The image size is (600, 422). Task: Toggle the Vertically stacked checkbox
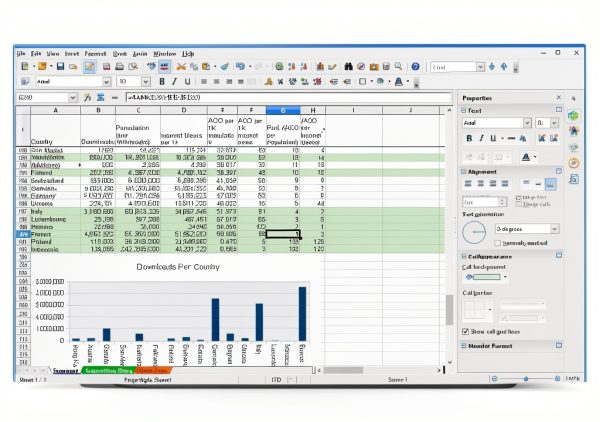tap(497, 243)
